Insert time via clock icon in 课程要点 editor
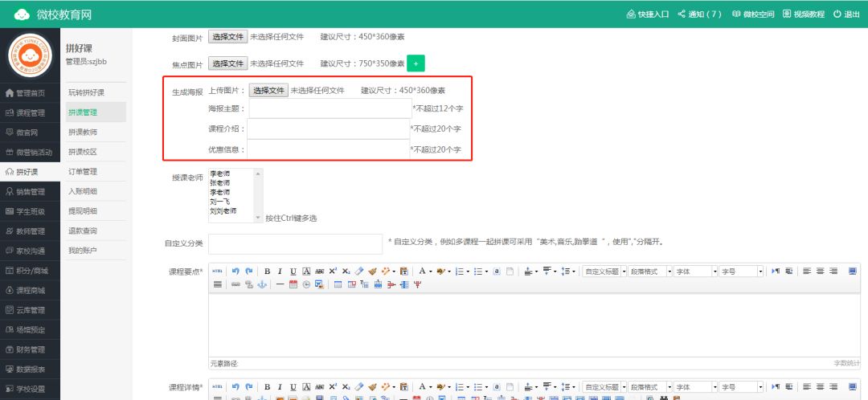This screenshot has height=400, width=868. (306, 284)
